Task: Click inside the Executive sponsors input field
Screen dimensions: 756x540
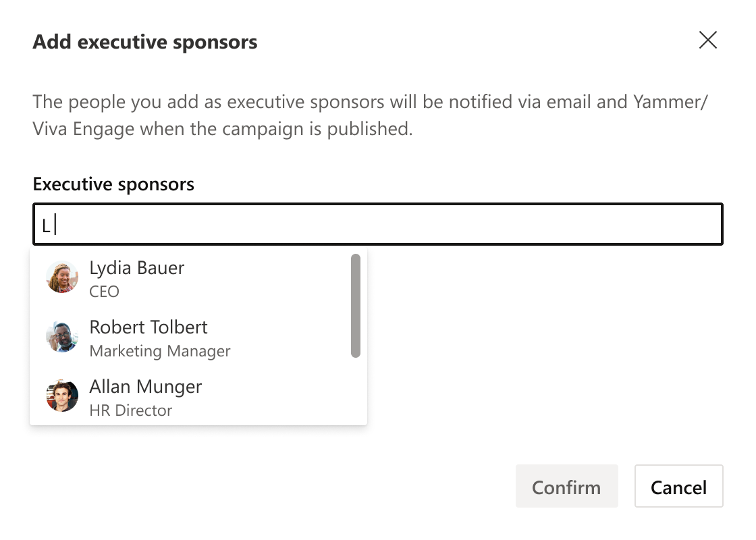Action: pos(378,223)
